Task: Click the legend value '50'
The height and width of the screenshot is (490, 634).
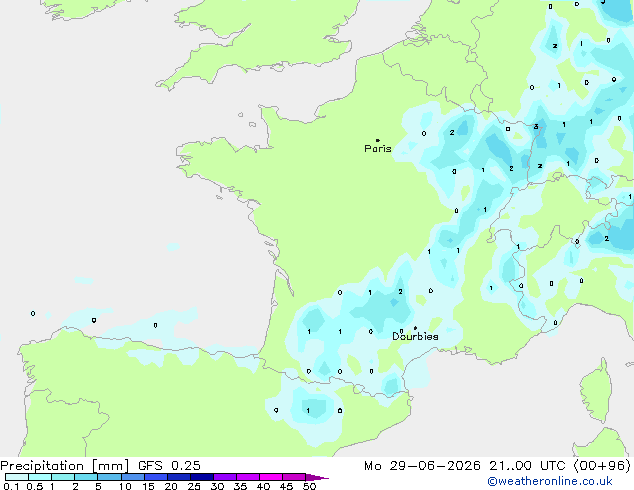Action: point(310,486)
